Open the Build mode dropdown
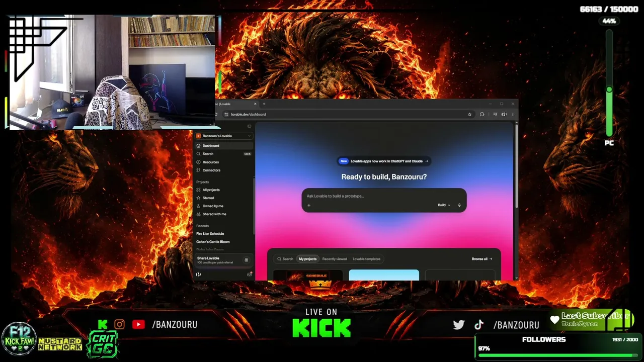 (x=443, y=205)
